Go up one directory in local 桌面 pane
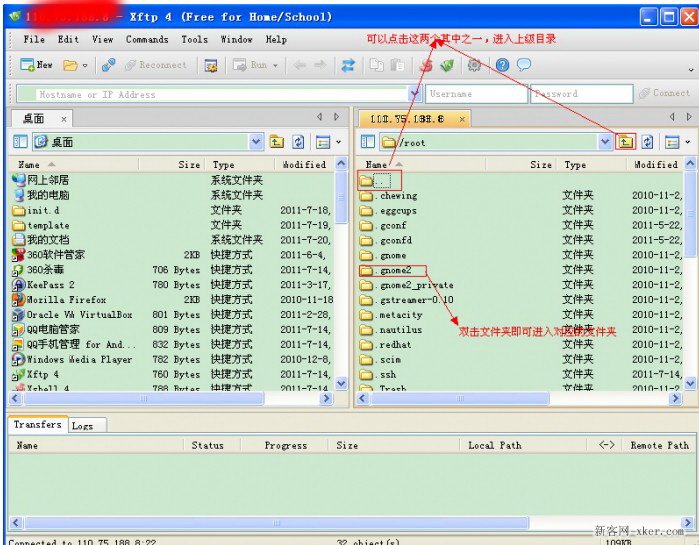This screenshot has height=545, width=699. click(276, 142)
